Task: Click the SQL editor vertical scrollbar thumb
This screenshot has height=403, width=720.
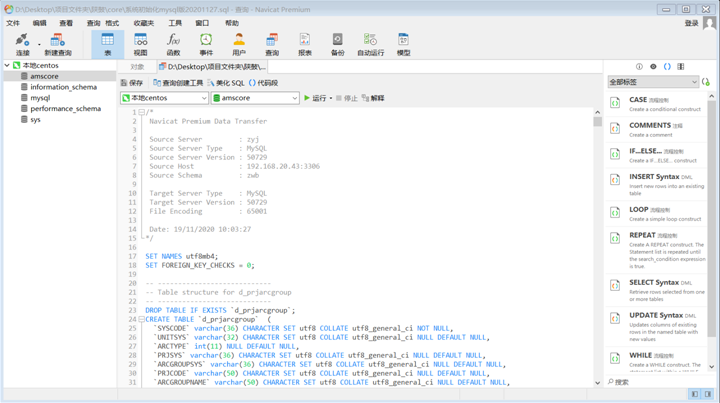Action: pyautogui.click(x=597, y=121)
